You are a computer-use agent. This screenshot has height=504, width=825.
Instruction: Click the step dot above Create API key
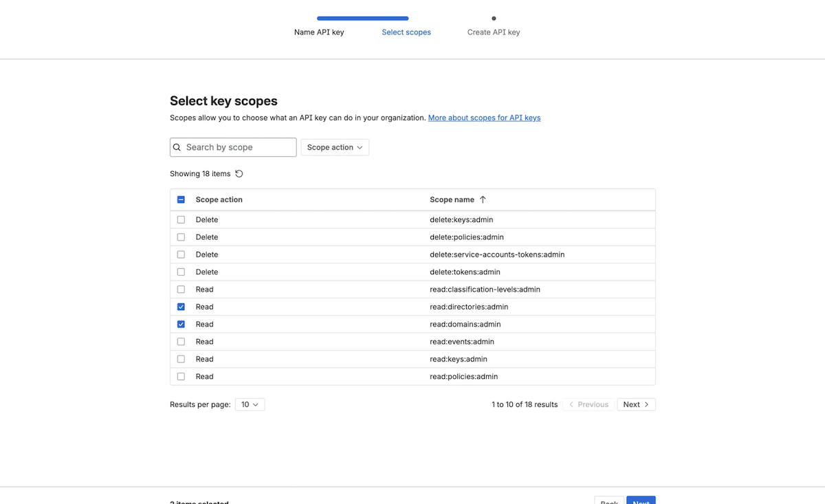493,19
